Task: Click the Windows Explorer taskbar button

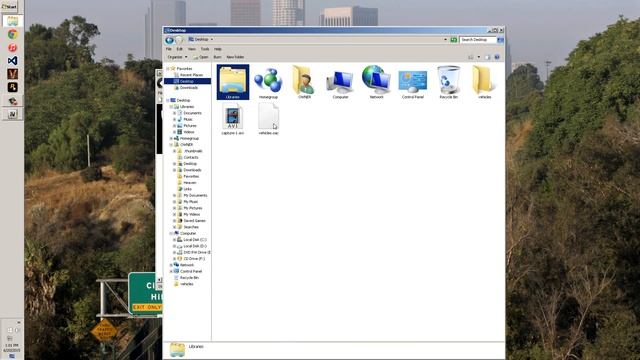Action: coord(12,21)
